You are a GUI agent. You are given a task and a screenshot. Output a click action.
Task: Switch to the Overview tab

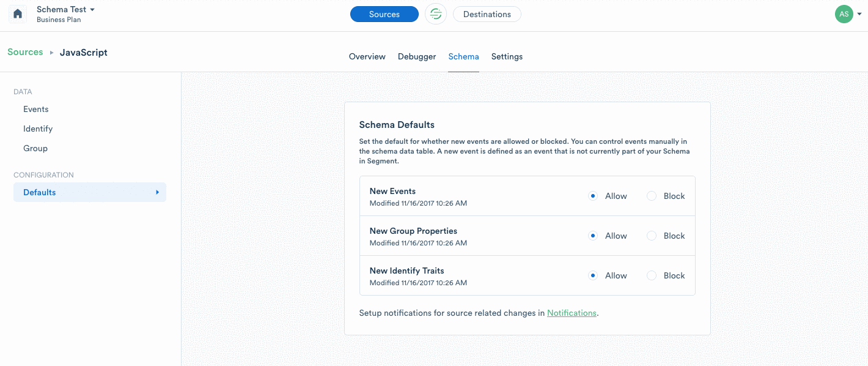[x=367, y=56]
